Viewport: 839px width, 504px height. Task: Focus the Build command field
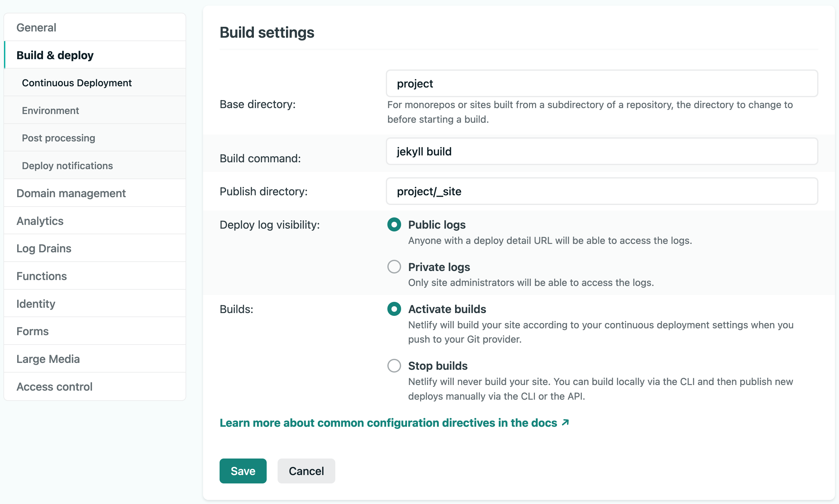tap(601, 151)
